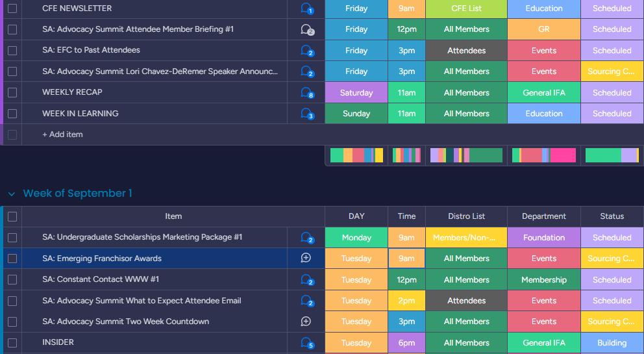
Task: Open Monday day cell for Scholarships package
Action: [356, 238]
